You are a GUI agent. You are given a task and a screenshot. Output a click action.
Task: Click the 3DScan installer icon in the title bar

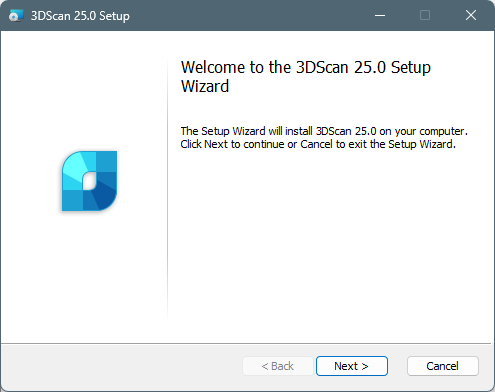16,15
